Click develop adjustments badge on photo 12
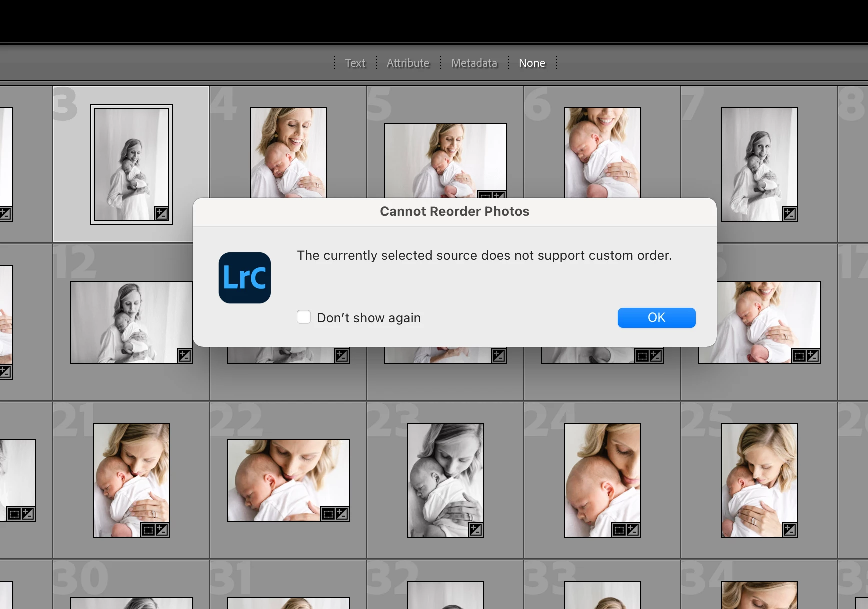Screen dimensions: 868x609 pyautogui.click(x=185, y=356)
